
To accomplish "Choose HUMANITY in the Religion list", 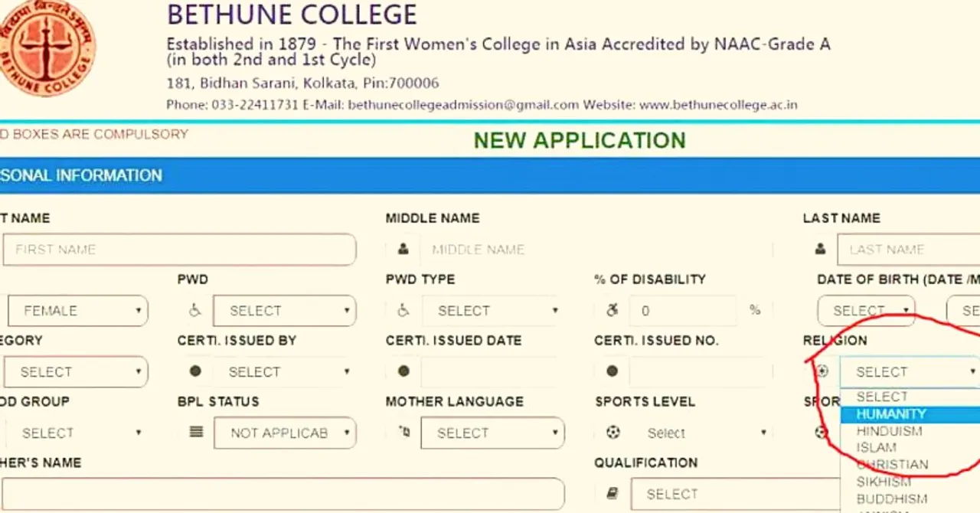I will tap(910, 414).
